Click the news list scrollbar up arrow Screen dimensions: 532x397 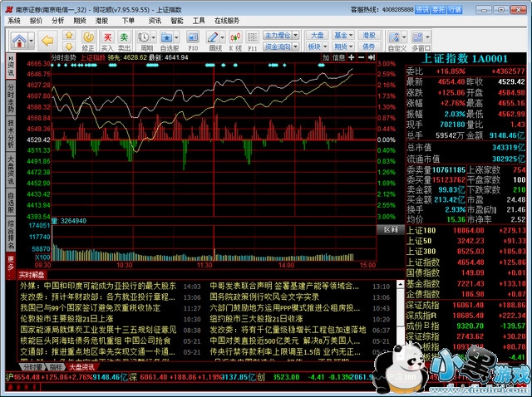point(401,285)
